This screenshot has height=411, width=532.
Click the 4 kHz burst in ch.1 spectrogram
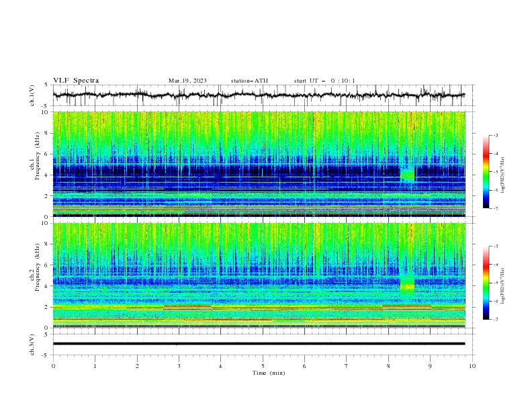(x=408, y=175)
